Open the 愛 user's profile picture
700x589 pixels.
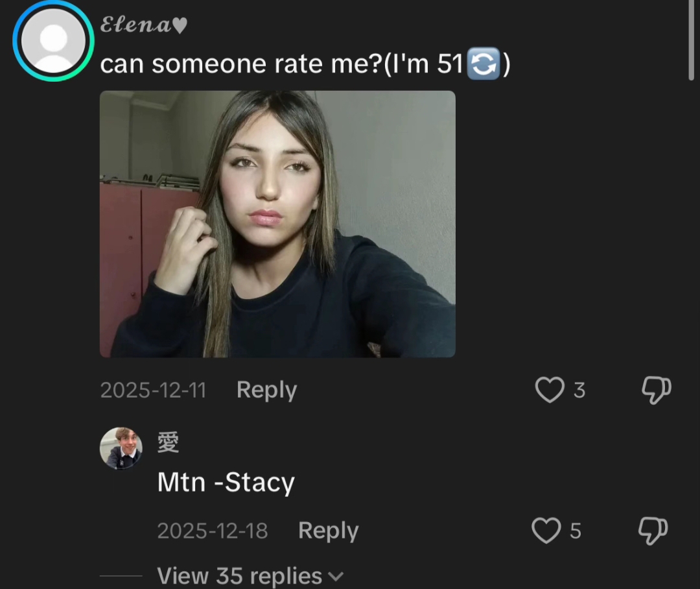click(121, 448)
